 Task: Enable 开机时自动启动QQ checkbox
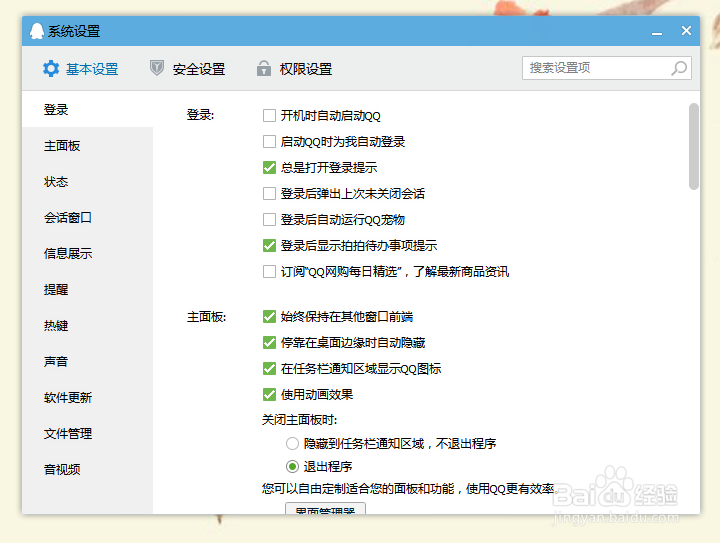270,116
